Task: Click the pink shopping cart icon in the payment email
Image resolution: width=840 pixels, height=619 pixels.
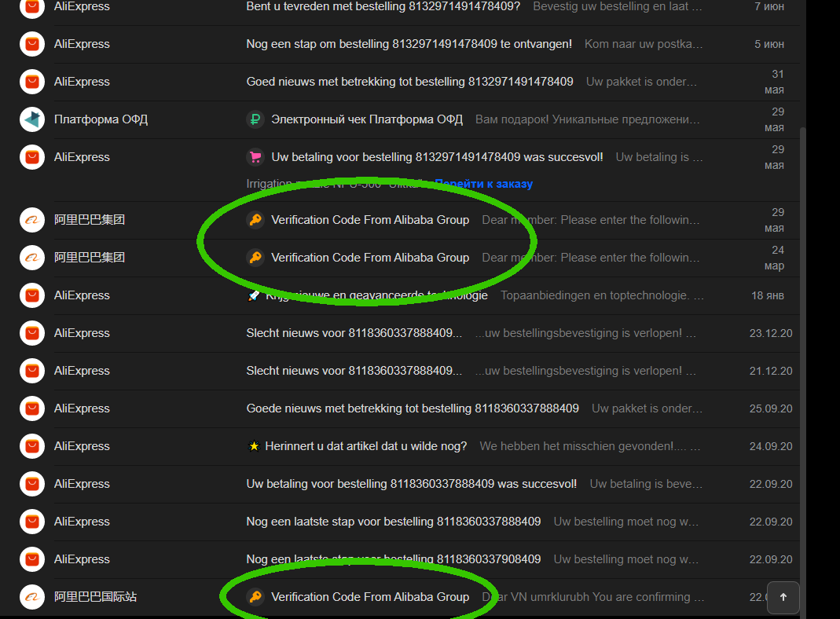Action: (x=255, y=157)
